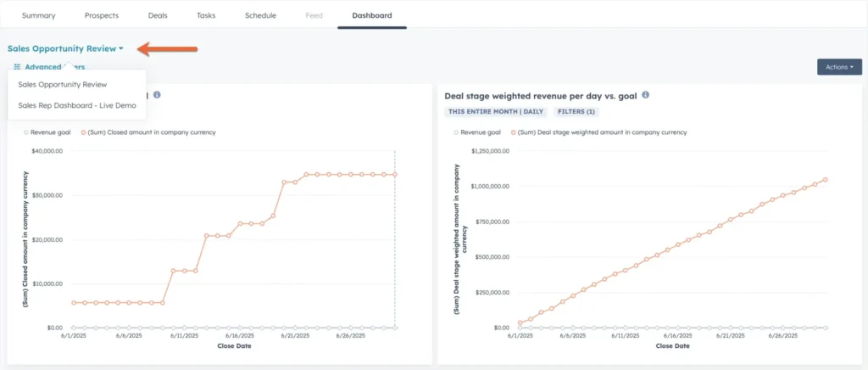Click Revenue goal legend marker in right chart
This screenshot has width=868, height=370.
(456, 132)
